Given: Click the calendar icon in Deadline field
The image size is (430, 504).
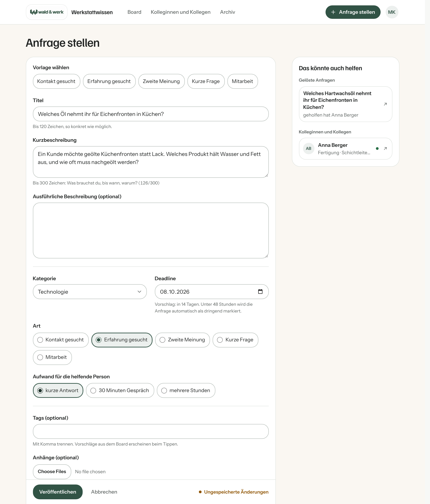Looking at the screenshot, I should [260, 292].
